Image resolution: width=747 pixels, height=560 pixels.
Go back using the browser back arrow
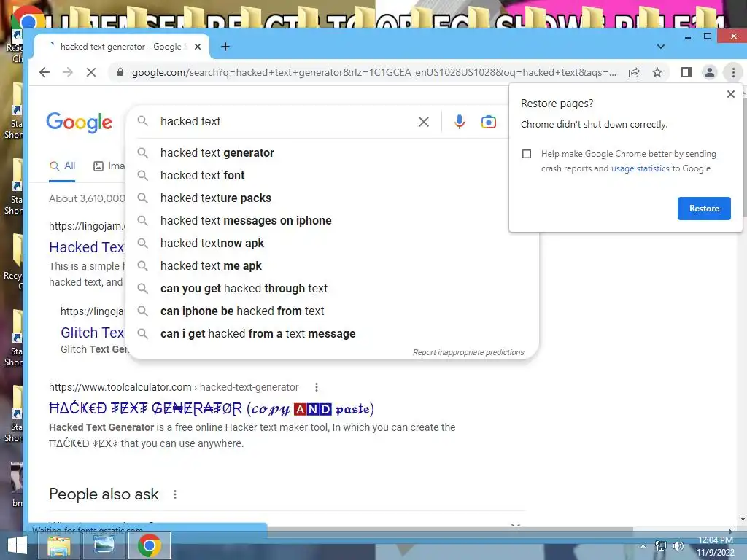(44, 72)
